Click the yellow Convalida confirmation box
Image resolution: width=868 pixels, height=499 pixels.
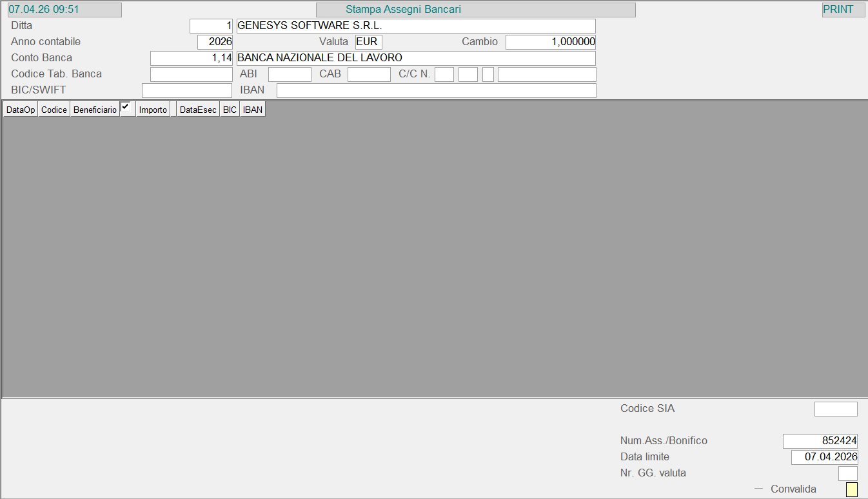(x=852, y=489)
